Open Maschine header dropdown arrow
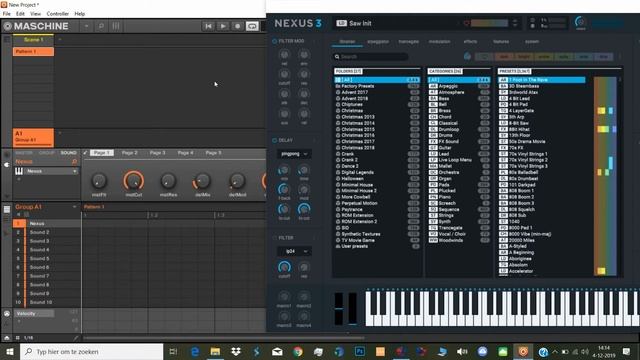640x360 pixels. 87,26
